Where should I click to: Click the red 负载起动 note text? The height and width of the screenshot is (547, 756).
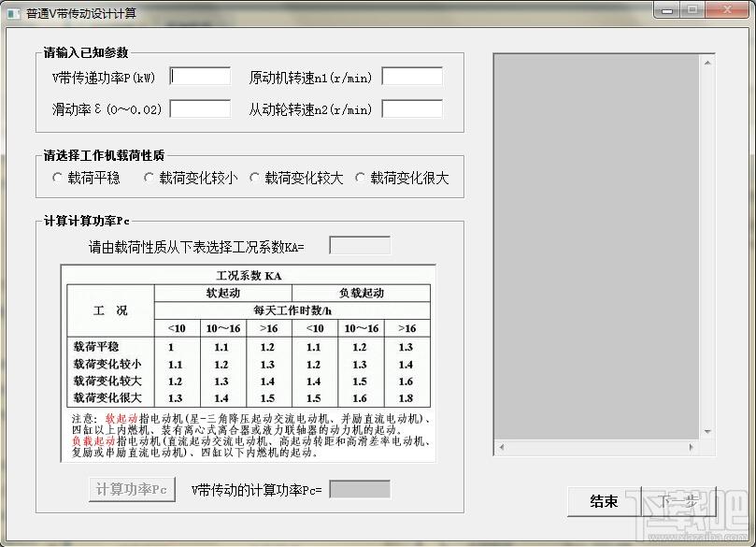coord(93,441)
